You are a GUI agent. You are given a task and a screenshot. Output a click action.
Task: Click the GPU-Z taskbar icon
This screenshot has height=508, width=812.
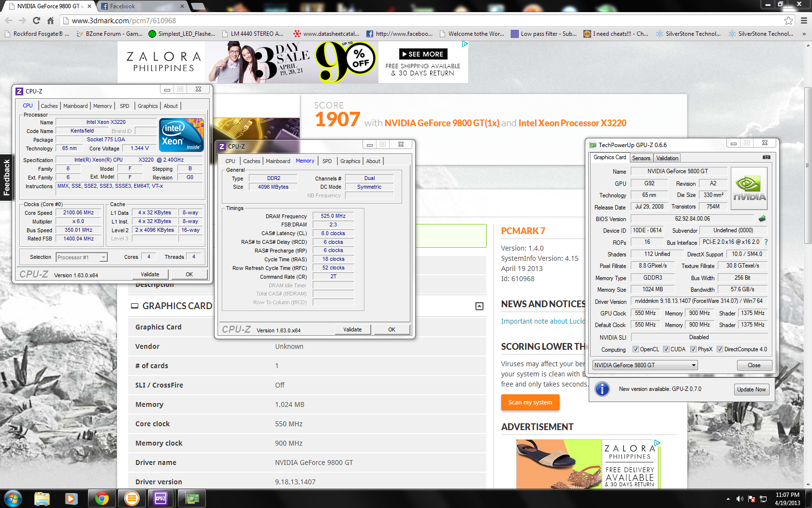[192, 498]
